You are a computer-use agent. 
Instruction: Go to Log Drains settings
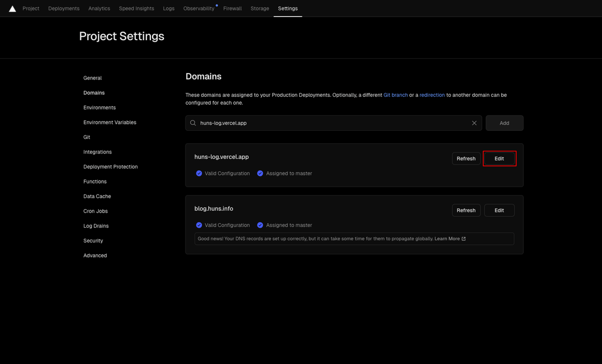pyautogui.click(x=96, y=226)
